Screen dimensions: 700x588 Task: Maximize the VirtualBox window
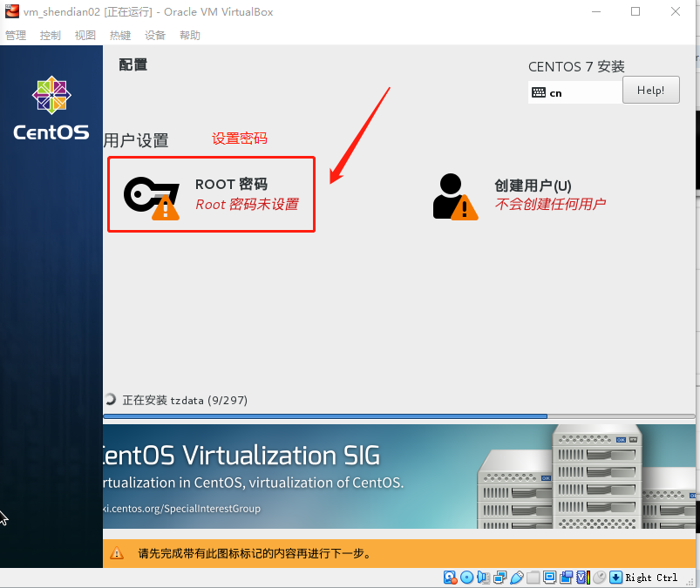tap(635, 11)
